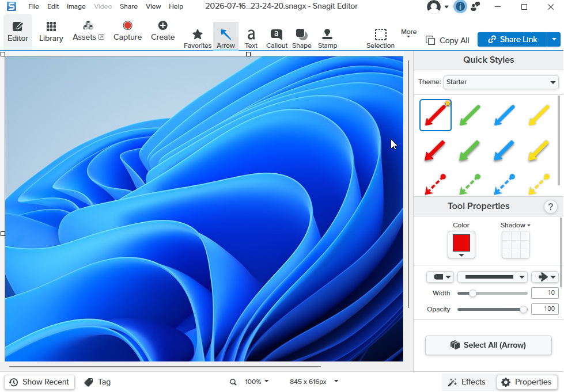The image size is (564, 392).
Task: Expand the Theme dropdown showing Starter
Action: click(501, 82)
